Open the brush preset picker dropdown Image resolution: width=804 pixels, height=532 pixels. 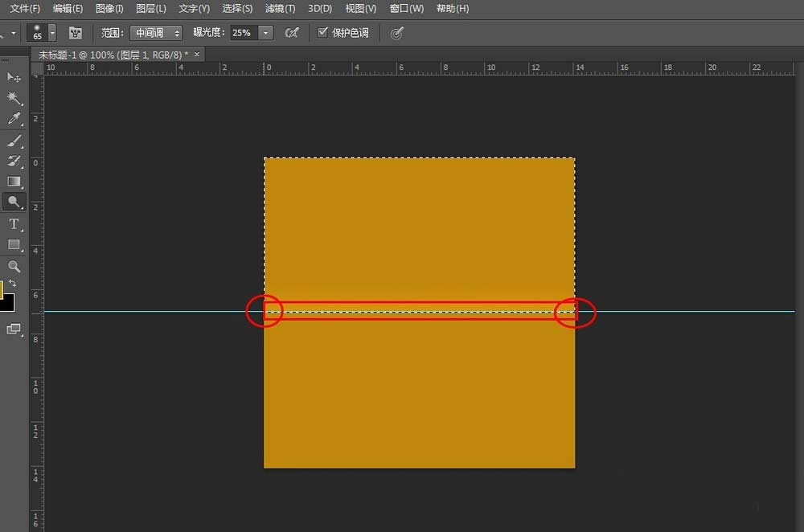(52, 33)
